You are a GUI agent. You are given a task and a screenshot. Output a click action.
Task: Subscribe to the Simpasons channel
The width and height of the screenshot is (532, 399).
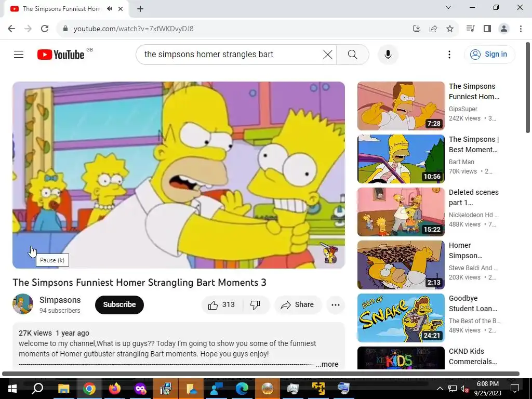pyautogui.click(x=119, y=304)
